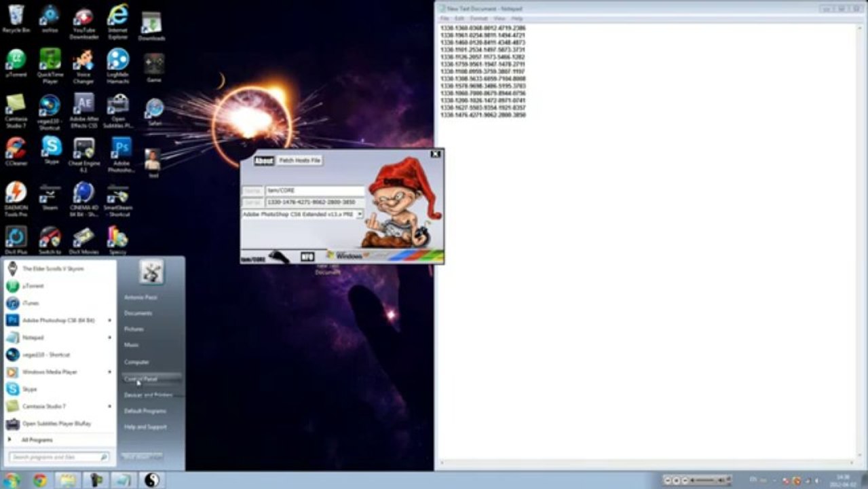Expand Camtasia Studio 7 jump list arrow
Viewport: 868px width, 489px height.
109,406
